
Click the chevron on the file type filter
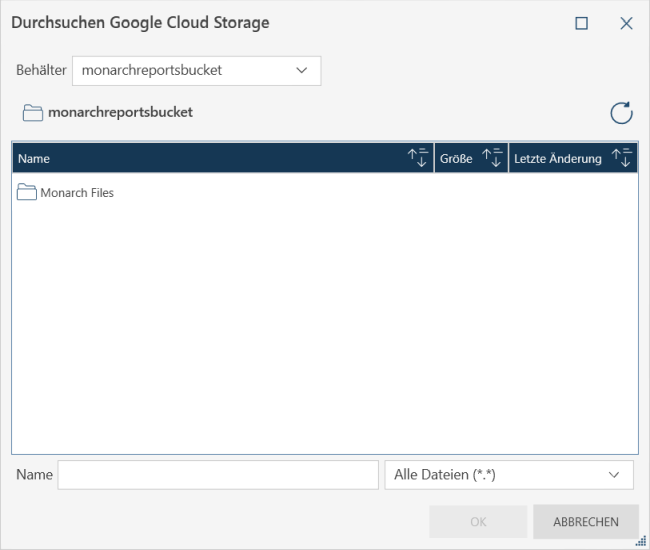[614, 475]
